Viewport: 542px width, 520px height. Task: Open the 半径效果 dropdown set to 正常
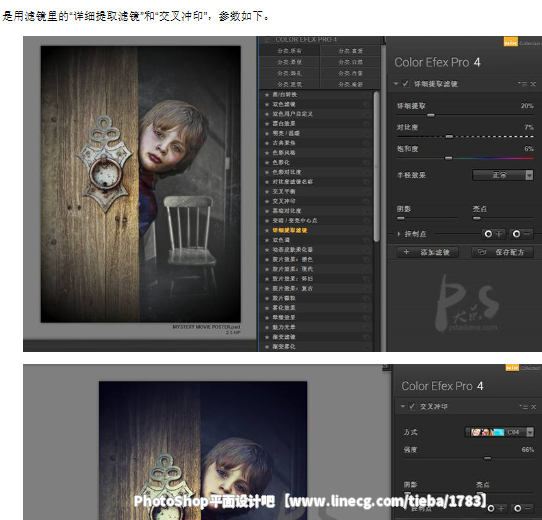click(503, 175)
